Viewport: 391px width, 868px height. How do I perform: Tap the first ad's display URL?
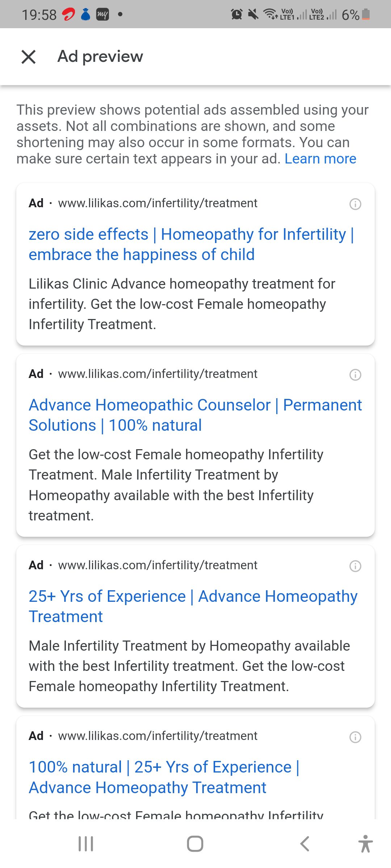coord(157,203)
